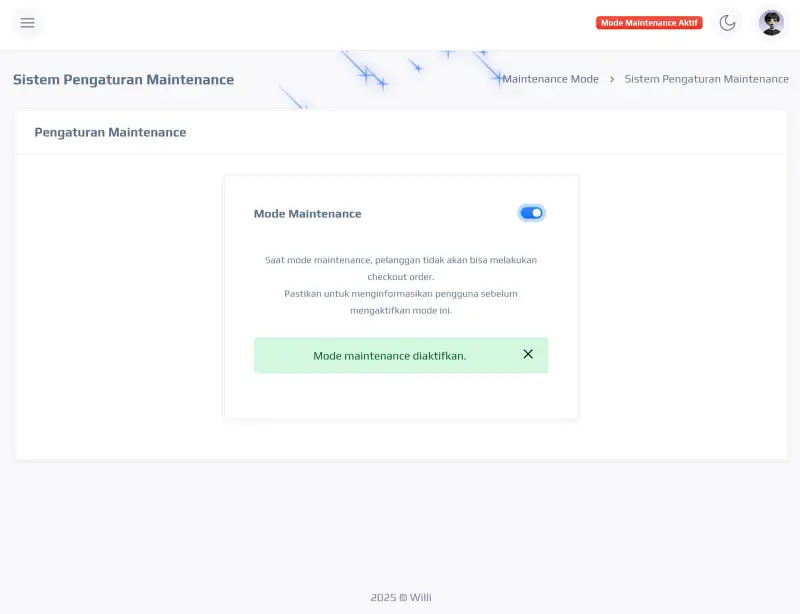The height and width of the screenshot is (614, 800).
Task: Click the Sistem Pengaturan Maintenance page title
Action: [123, 80]
